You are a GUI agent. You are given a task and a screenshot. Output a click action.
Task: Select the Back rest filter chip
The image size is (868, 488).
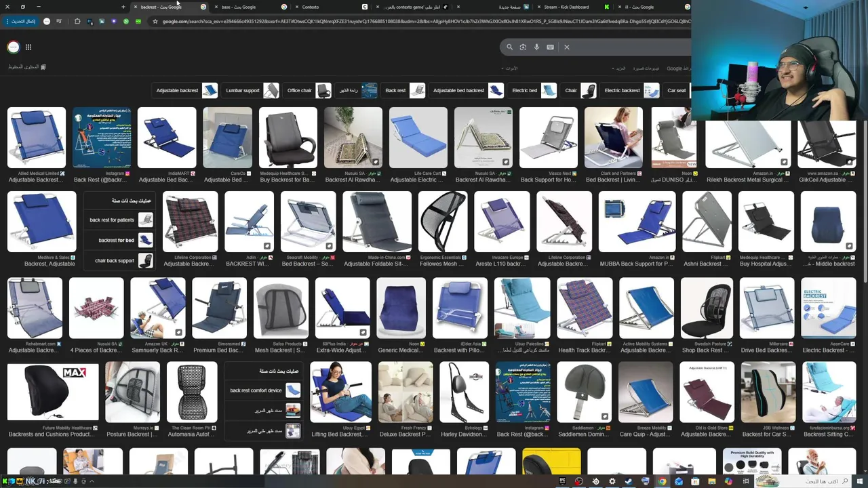[x=404, y=90]
